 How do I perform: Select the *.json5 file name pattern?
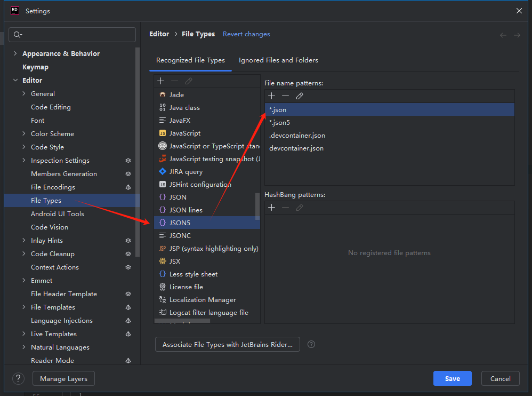(x=280, y=123)
